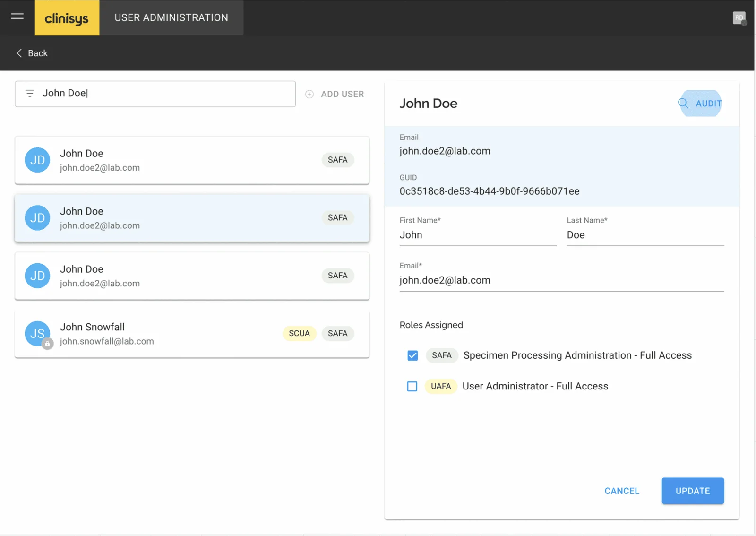Go back using the Back arrow
Image resolution: width=756 pixels, height=536 pixels.
(32, 53)
